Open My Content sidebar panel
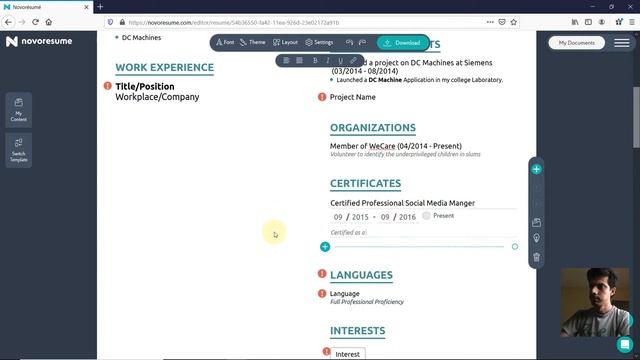 19,110
